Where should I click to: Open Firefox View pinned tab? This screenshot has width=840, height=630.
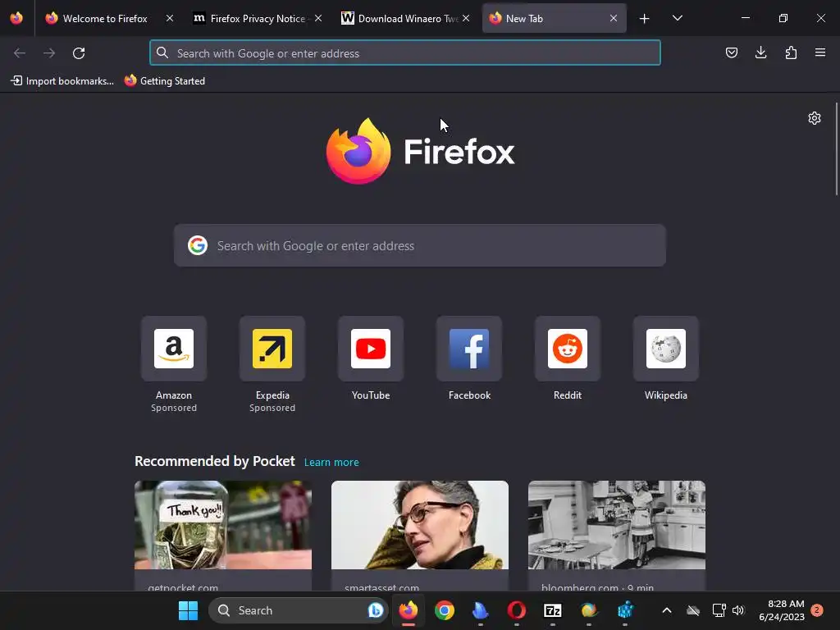[x=16, y=18]
